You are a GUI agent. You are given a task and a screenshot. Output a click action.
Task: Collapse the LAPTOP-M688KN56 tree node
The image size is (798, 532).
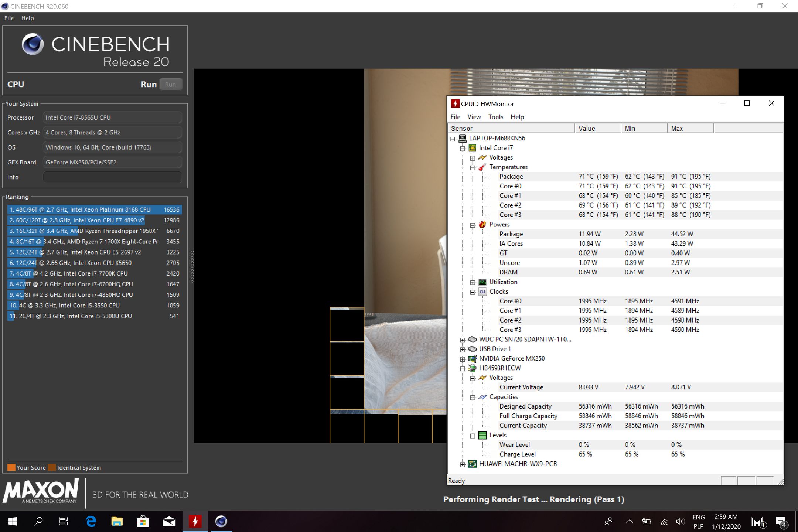pos(453,139)
